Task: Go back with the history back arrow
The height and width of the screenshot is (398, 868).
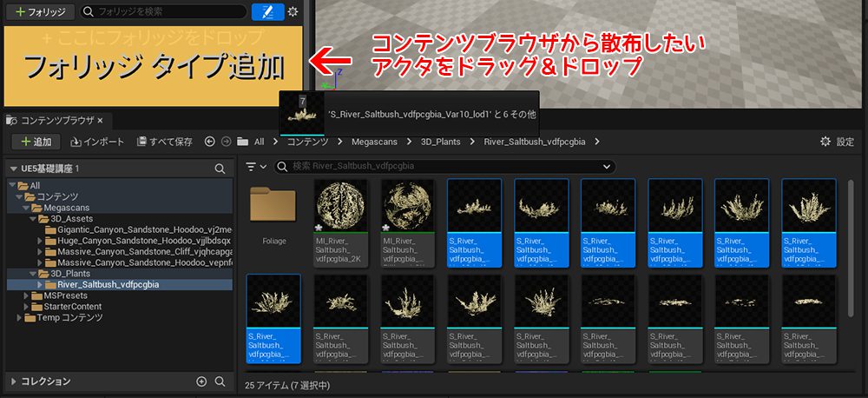Action: (x=210, y=142)
